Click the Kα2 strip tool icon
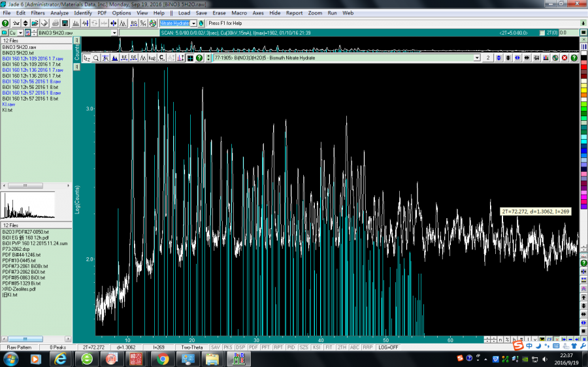The height and width of the screenshot is (367, 588). coord(152,58)
